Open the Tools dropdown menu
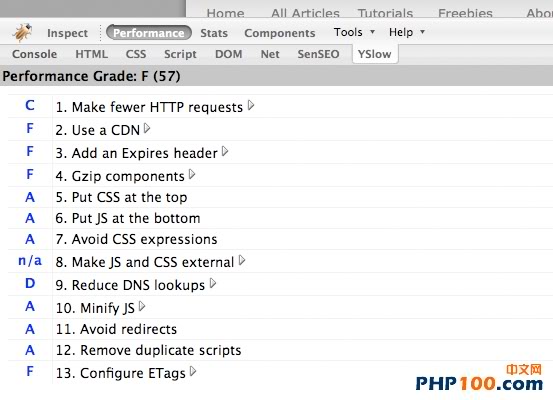 tap(354, 32)
